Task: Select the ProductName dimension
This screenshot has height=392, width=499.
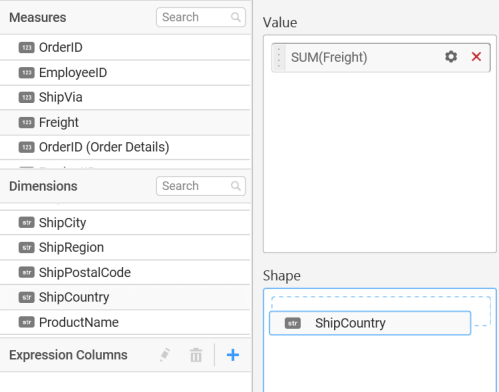Action: 125,322
